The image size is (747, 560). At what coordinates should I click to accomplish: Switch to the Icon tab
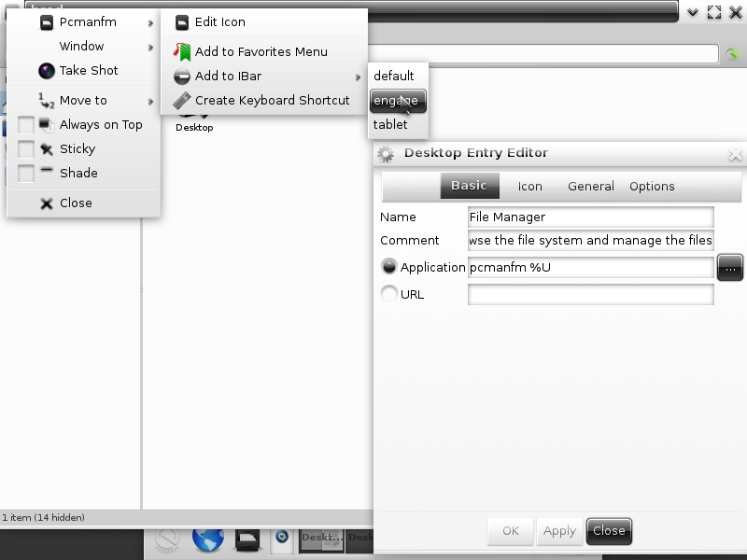tap(529, 186)
